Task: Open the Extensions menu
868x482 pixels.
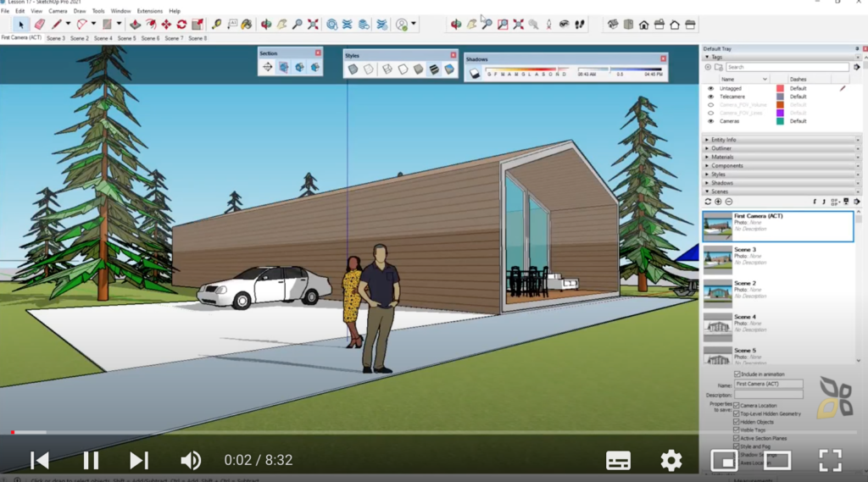Action: pos(150,11)
